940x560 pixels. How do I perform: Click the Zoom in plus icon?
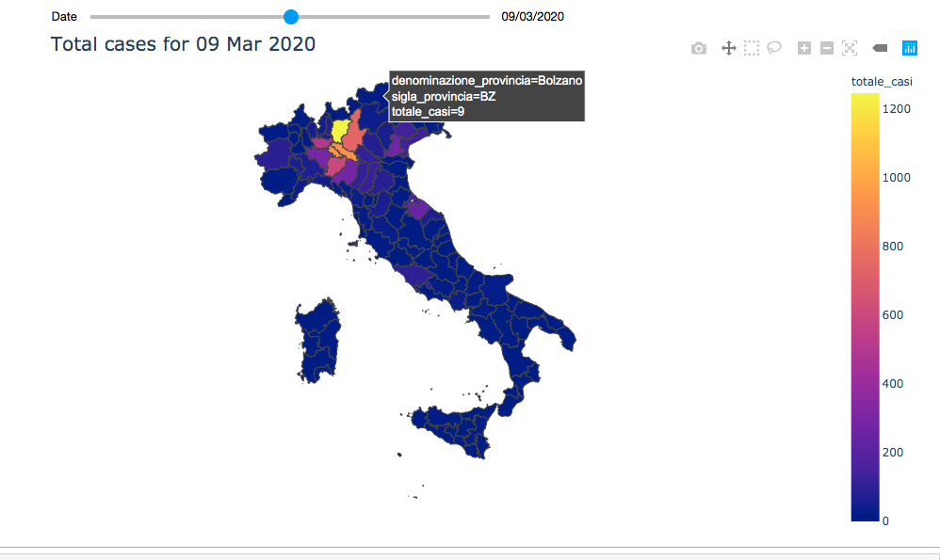tap(803, 48)
